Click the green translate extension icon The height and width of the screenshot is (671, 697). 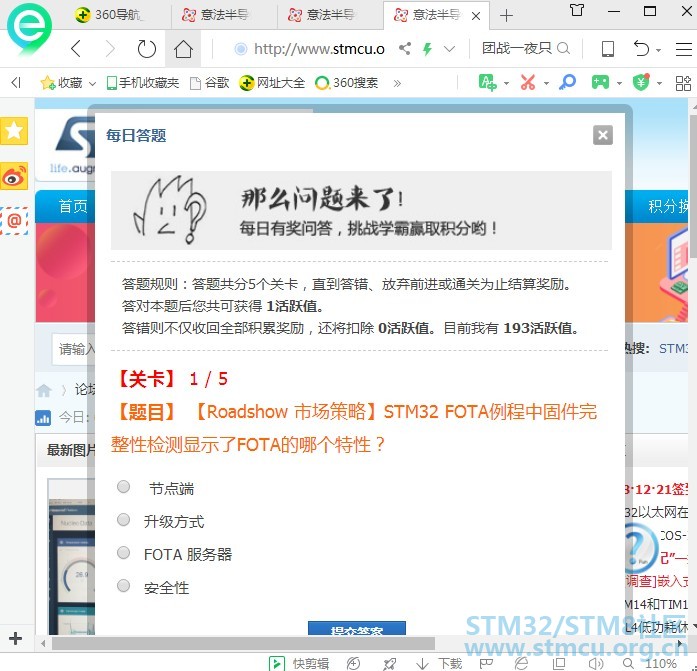click(x=488, y=83)
